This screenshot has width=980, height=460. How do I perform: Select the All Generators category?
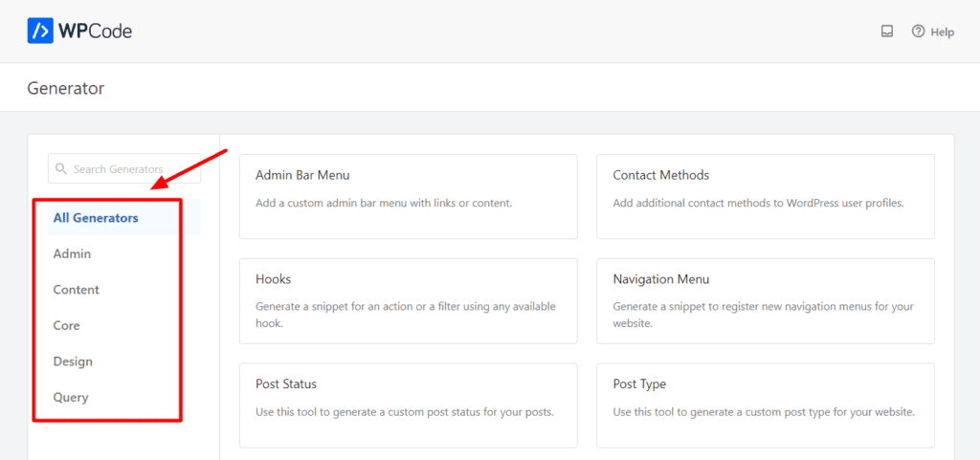[96, 218]
